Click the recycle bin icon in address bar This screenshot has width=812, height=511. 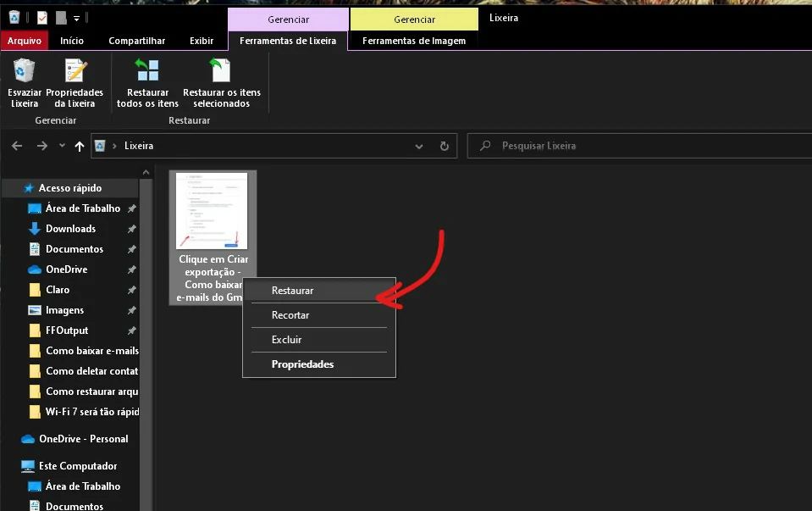[x=100, y=146]
